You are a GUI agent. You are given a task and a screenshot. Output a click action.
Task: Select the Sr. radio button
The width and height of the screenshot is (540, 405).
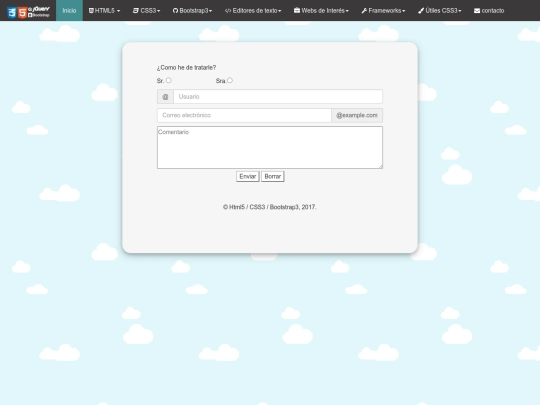[168, 80]
